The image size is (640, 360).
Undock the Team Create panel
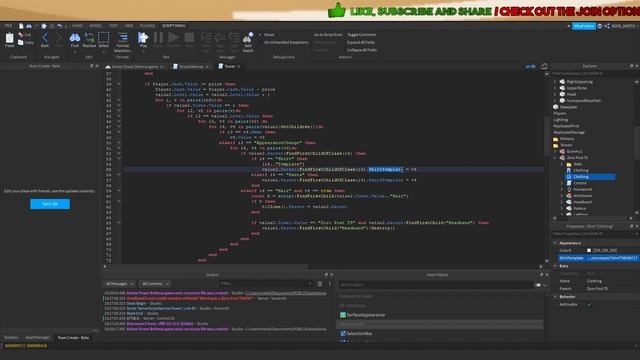click(91, 66)
